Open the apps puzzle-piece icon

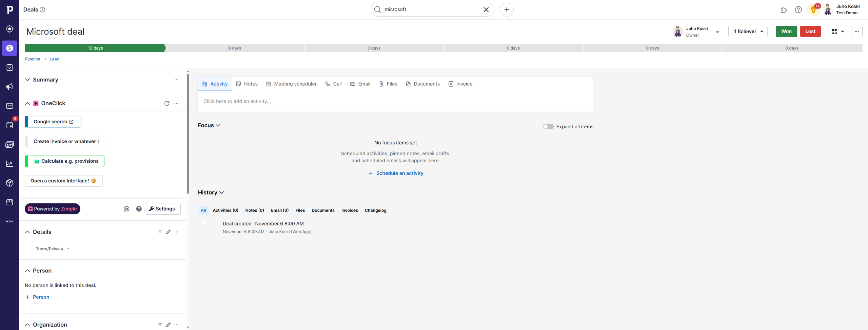784,10
